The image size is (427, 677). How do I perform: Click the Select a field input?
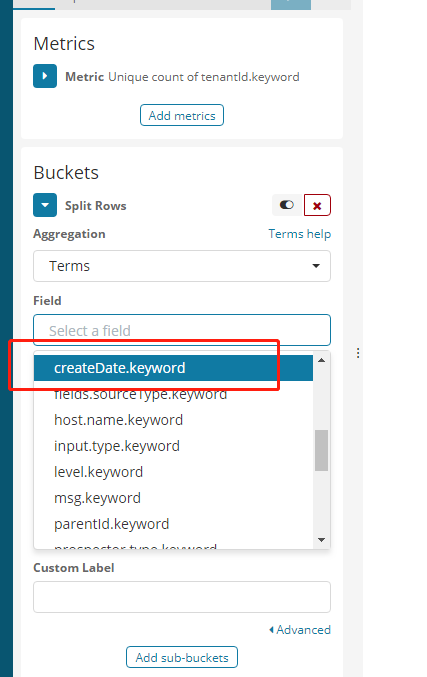tap(182, 330)
